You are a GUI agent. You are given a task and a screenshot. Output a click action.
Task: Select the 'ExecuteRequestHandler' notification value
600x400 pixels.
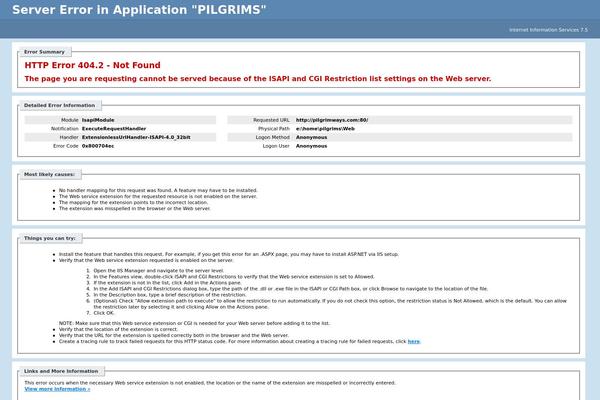click(114, 129)
